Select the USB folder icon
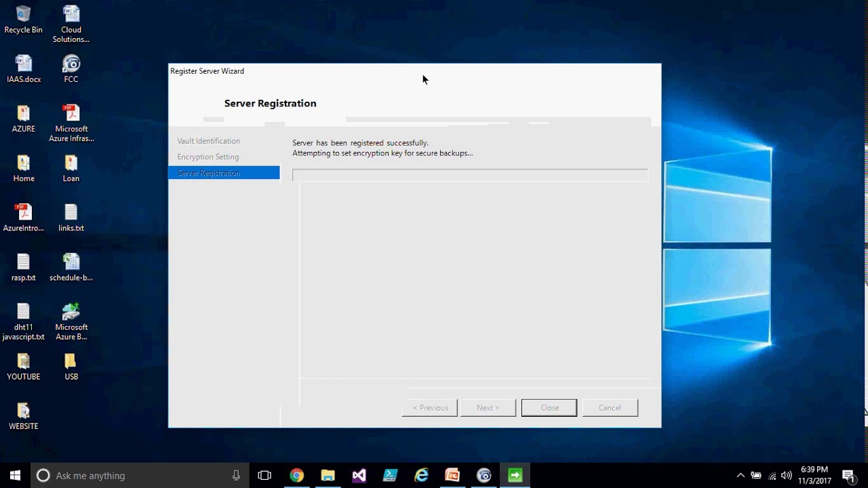Screen dimensions: 868x488 coord(71,366)
